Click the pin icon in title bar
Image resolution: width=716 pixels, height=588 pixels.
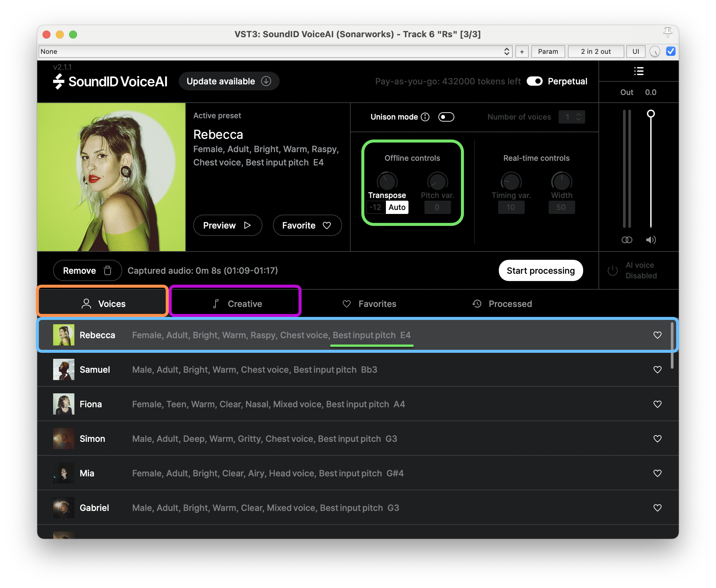[667, 33]
